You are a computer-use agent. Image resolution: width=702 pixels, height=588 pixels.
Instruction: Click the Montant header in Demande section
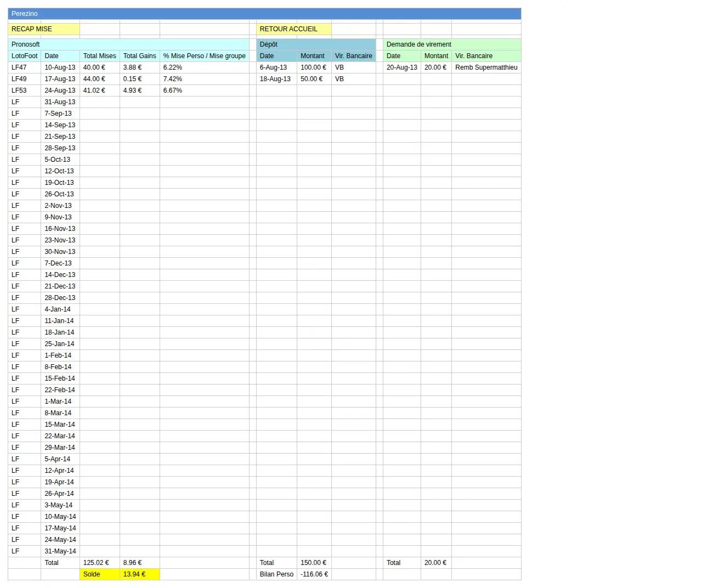[x=436, y=56]
